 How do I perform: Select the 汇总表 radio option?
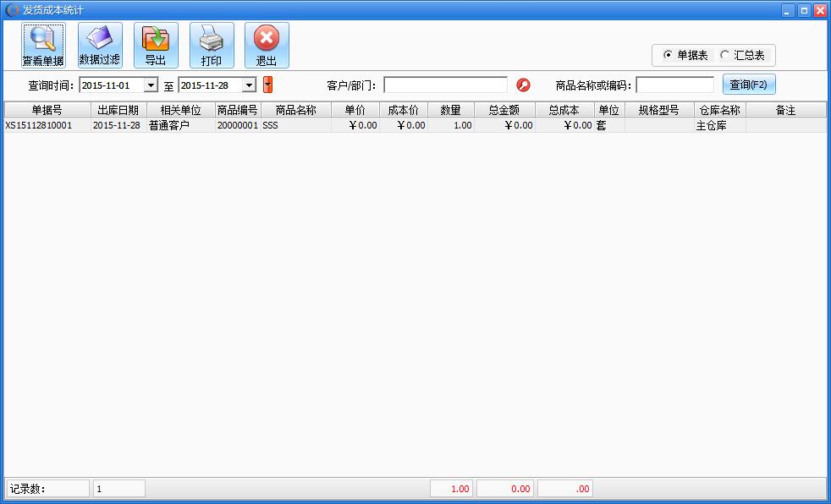(742, 55)
